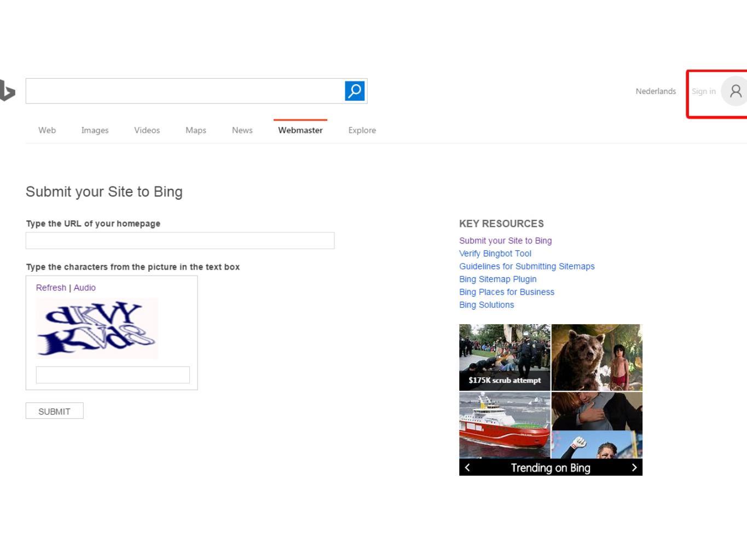Open the raised fist trending thumbnail
747x560 pixels.
tap(597, 445)
